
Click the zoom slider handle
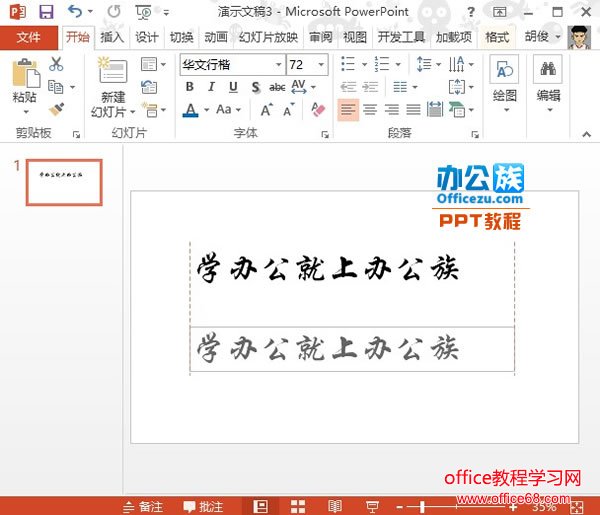422,507
